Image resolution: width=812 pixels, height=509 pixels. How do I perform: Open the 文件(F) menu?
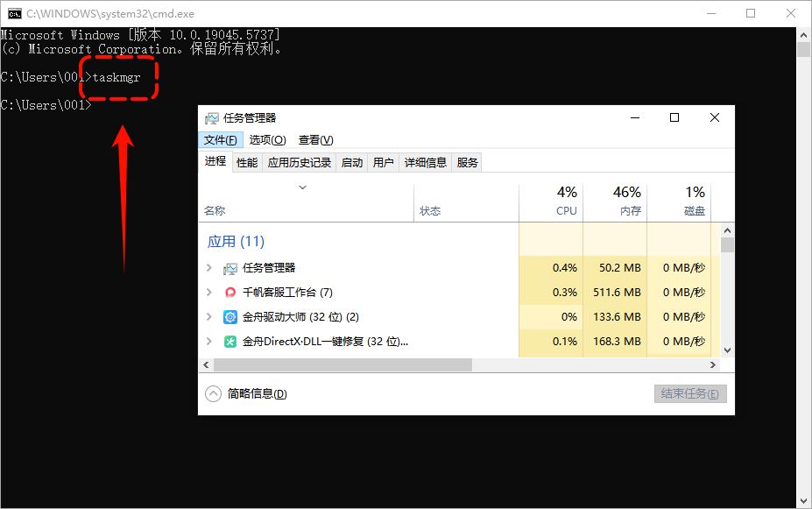pyautogui.click(x=221, y=140)
